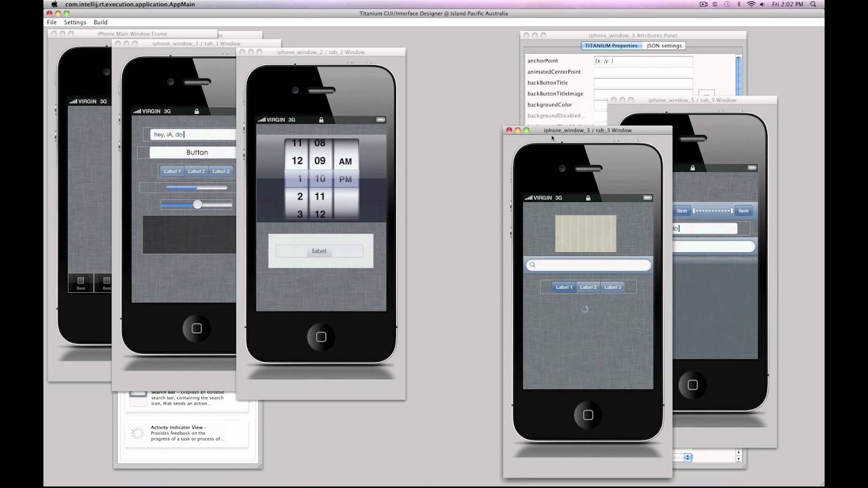The width and height of the screenshot is (868, 488).
Task: Select Label 3 segment in tab_1 window
Action: 221,171
